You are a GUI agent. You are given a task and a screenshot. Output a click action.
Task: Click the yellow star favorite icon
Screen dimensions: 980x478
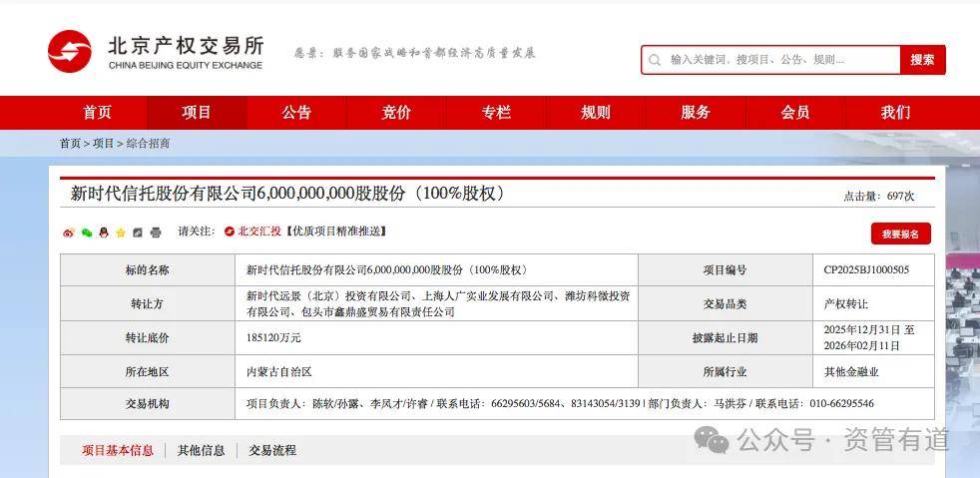pyautogui.click(x=121, y=233)
